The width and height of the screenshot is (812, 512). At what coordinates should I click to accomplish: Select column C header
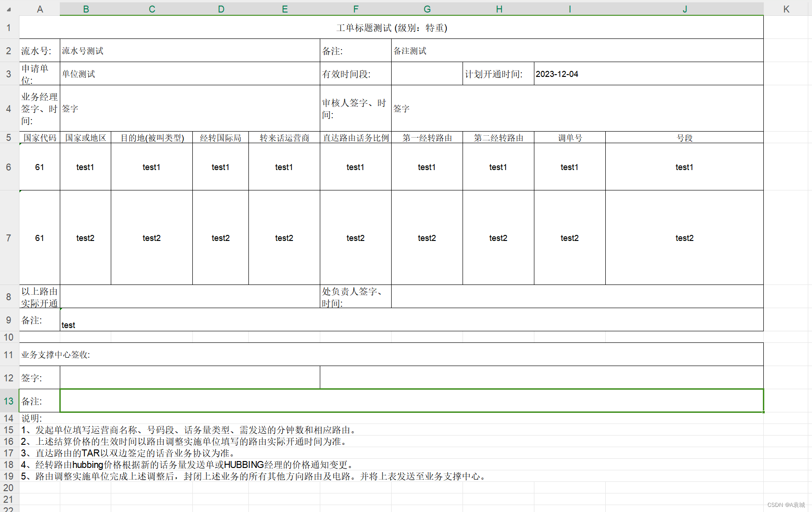152,9
